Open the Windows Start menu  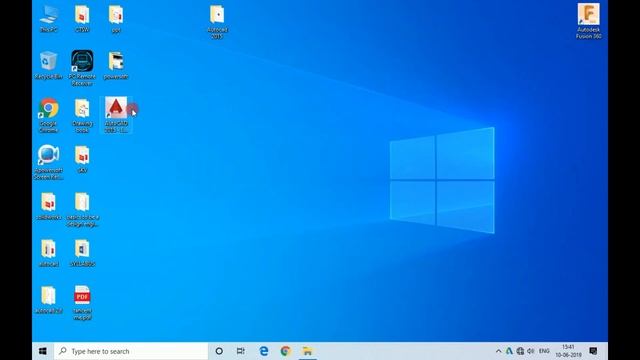(43, 351)
